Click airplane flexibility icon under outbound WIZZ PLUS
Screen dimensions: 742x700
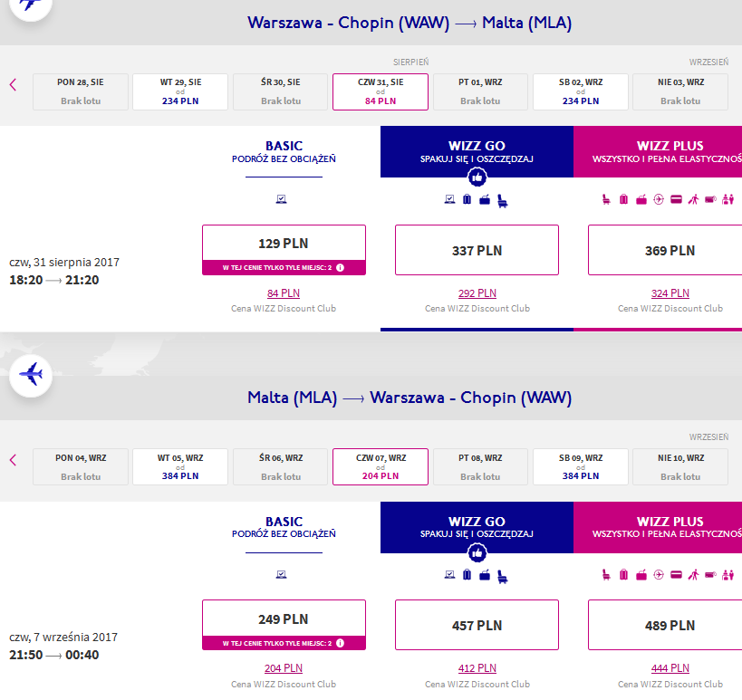pyautogui.click(x=659, y=199)
